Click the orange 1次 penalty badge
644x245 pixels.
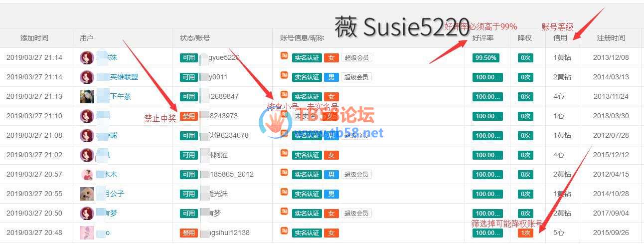tap(525, 233)
